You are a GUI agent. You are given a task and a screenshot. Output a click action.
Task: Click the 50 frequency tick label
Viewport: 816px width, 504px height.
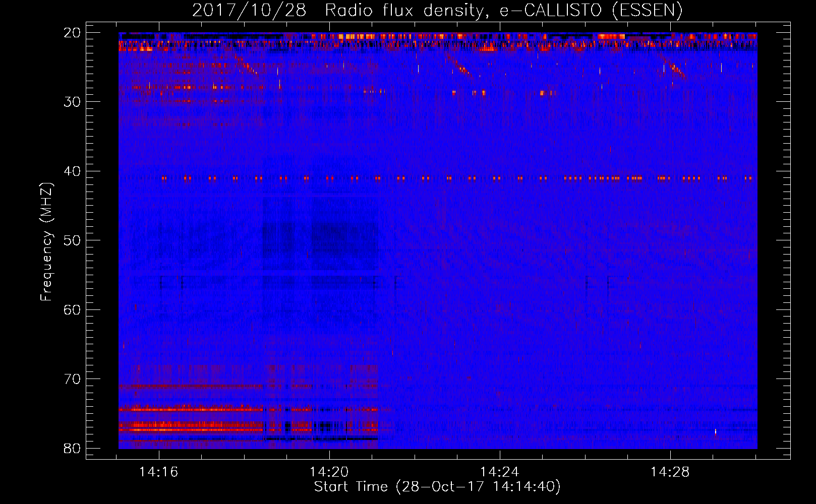point(72,240)
